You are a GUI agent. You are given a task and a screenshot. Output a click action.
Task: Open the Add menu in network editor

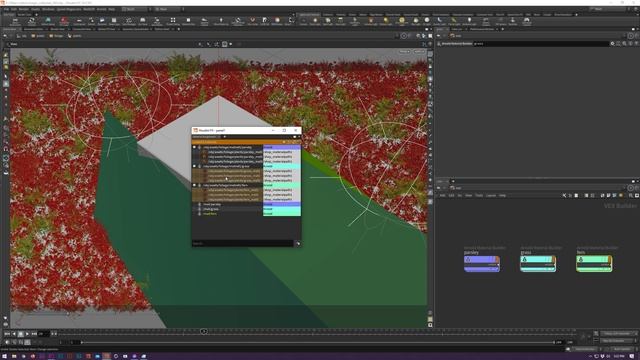pos(442,196)
